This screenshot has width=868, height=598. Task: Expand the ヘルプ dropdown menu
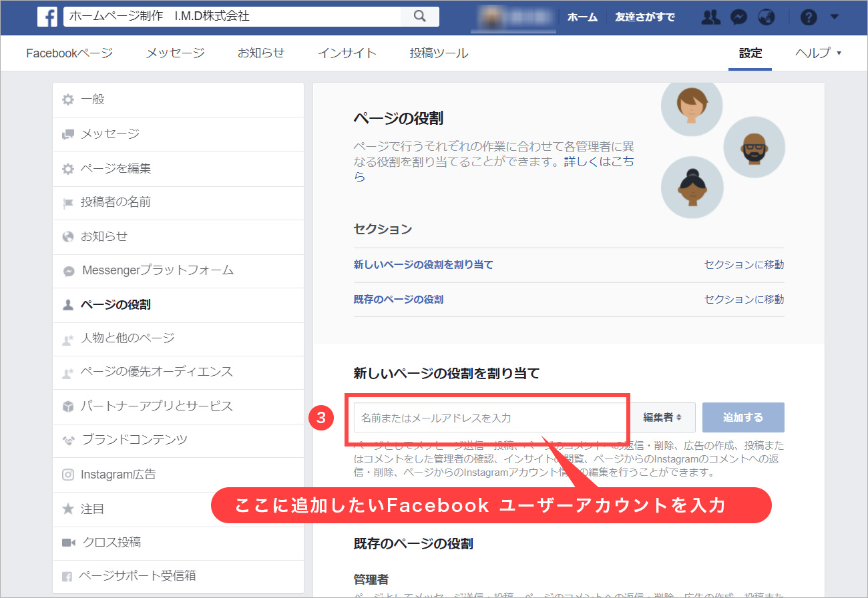click(x=819, y=53)
